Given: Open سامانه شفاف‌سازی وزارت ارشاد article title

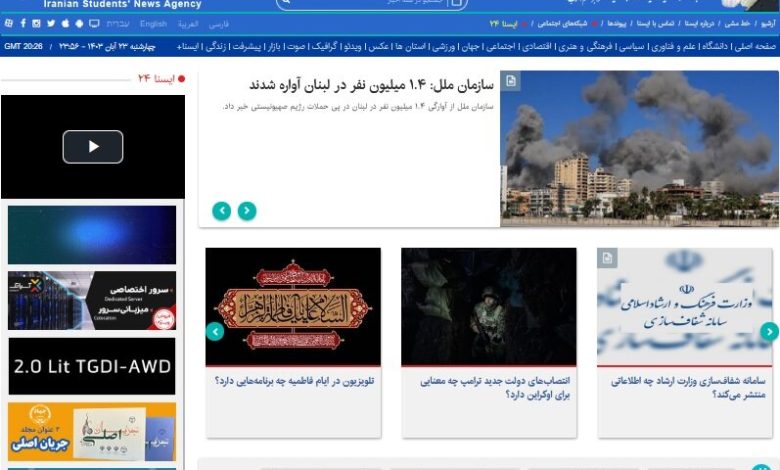Looking at the screenshot, I should [688, 387].
